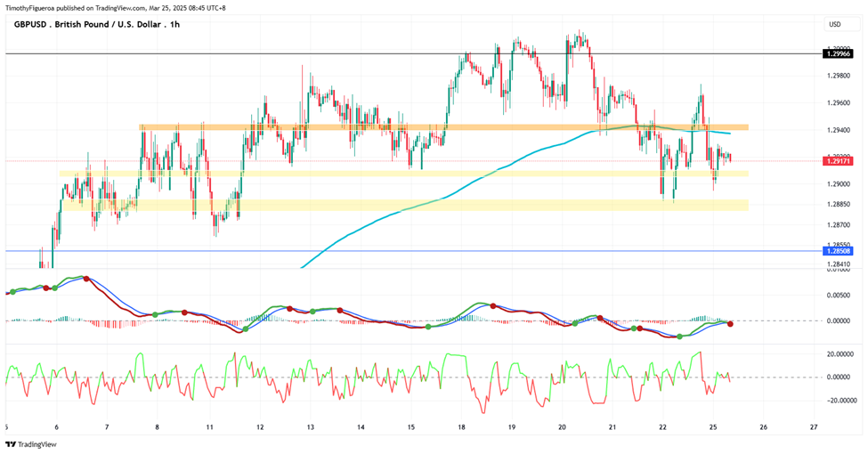The height and width of the screenshot is (454, 868).
Task: Click date label 11 on time axis
Action: point(209,427)
